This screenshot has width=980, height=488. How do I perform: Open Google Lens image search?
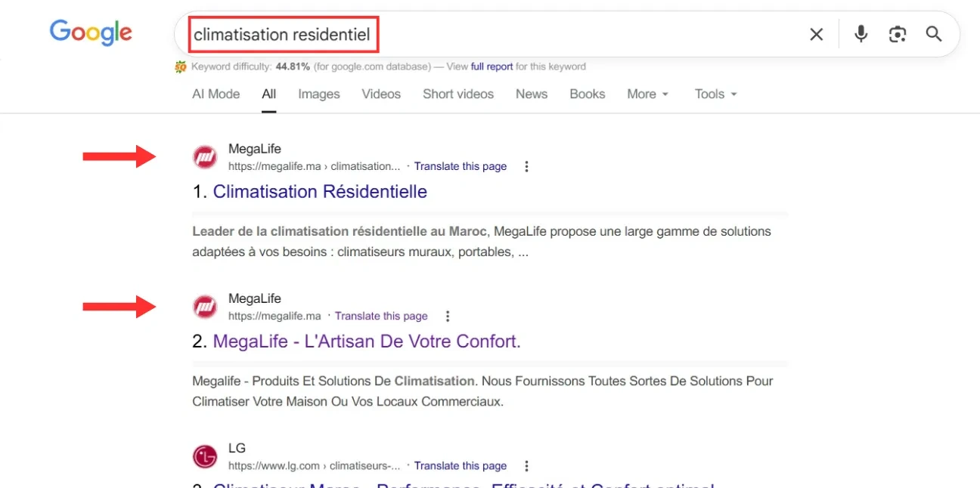tap(898, 34)
